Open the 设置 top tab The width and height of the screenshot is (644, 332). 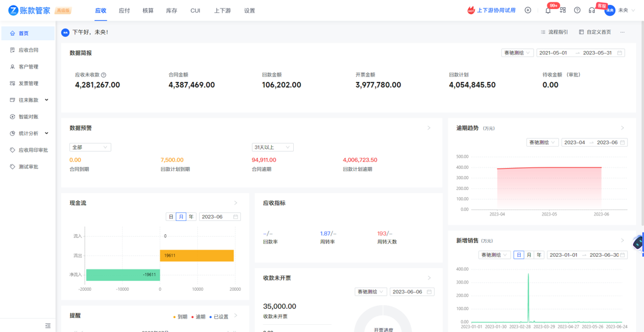(x=249, y=11)
